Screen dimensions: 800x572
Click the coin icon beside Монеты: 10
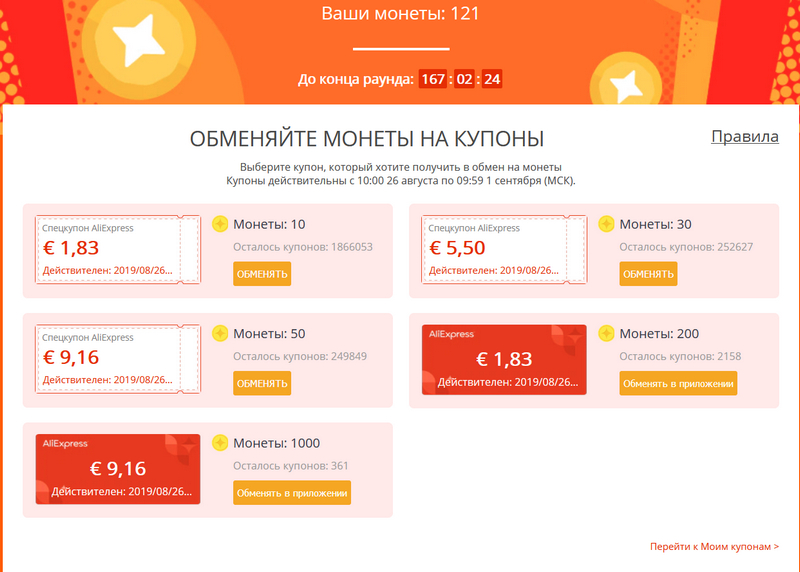[221, 224]
